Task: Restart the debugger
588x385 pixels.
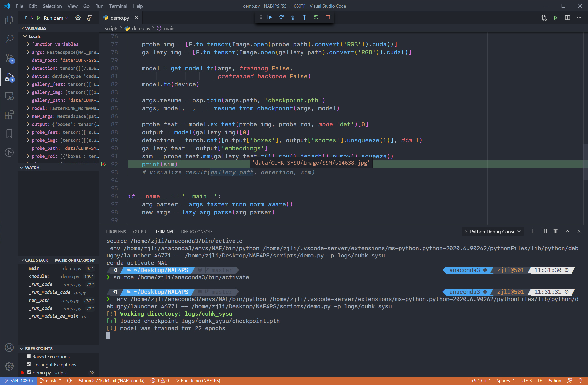Action: (316, 17)
